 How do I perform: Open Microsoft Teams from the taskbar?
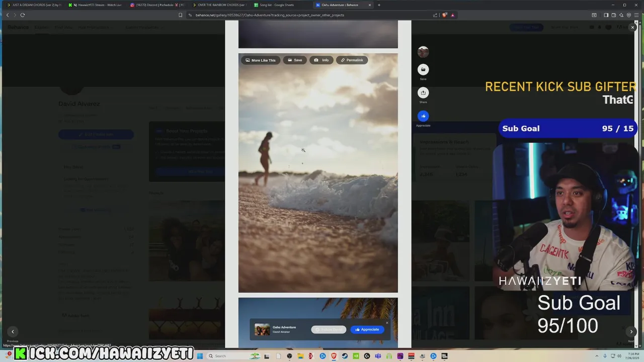point(378,356)
